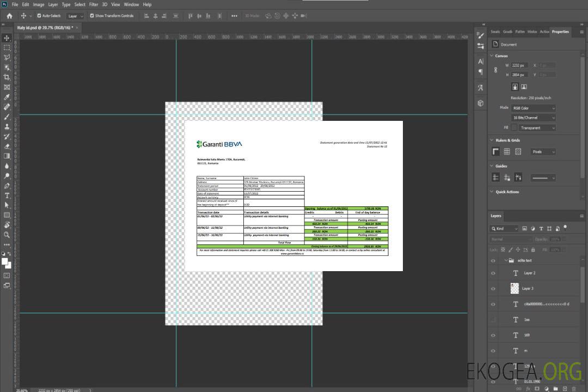Click the Home icon in options bar
Screen dimensions: 588x392
[9, 16]
